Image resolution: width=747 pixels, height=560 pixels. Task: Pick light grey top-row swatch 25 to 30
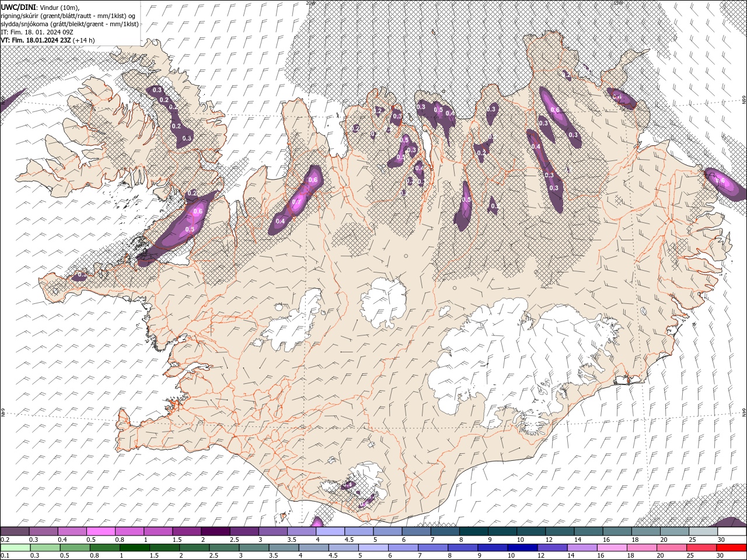click(703, 531)
